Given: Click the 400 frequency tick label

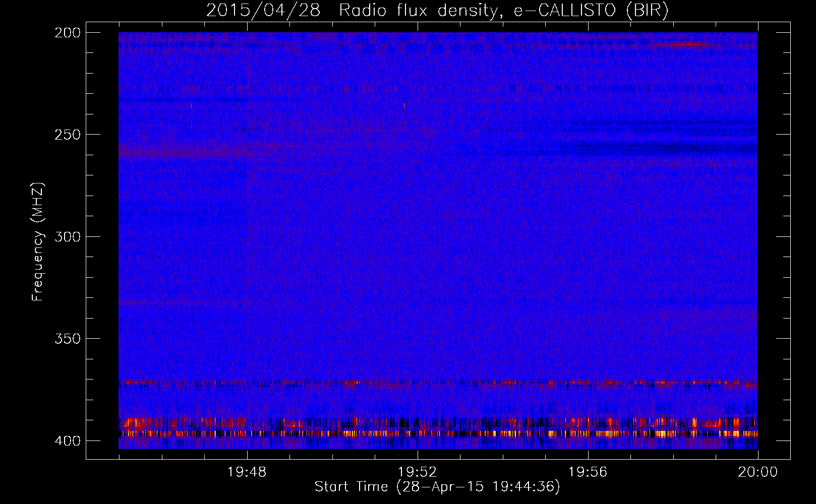Looking at the screenshot, I should [67, 441].
